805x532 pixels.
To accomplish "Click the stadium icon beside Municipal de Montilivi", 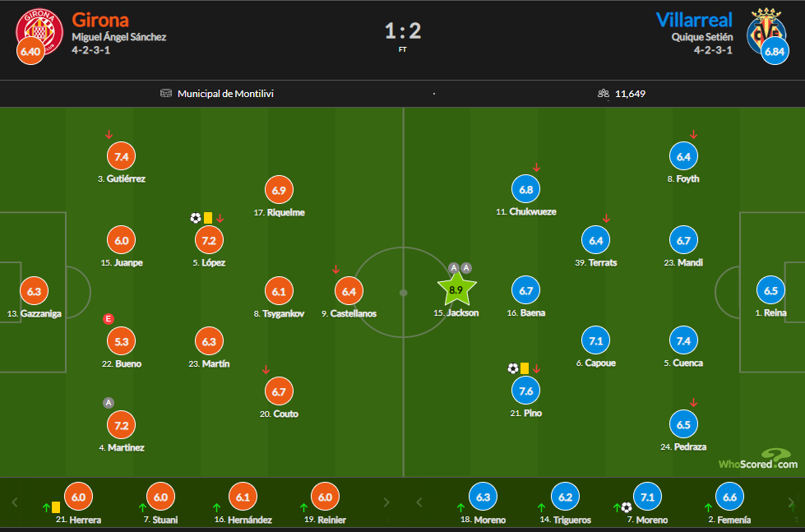I will (x=166, y=94).
